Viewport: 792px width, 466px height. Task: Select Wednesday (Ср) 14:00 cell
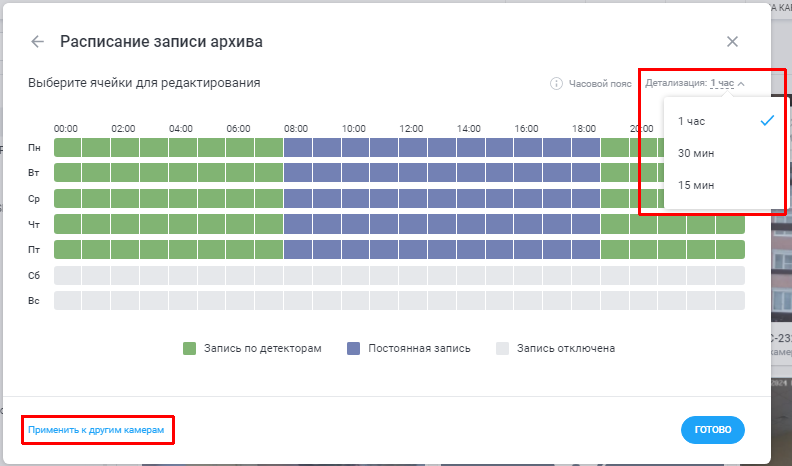click(470, 198)
